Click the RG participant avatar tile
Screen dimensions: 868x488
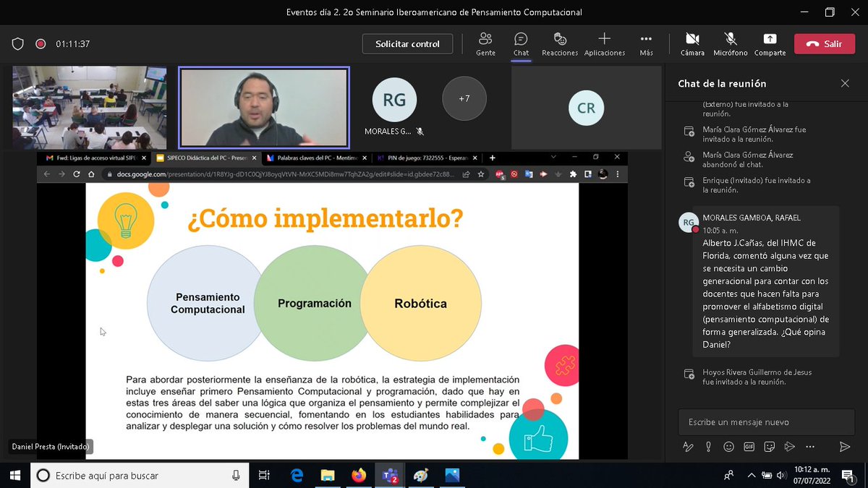point(394,100)
